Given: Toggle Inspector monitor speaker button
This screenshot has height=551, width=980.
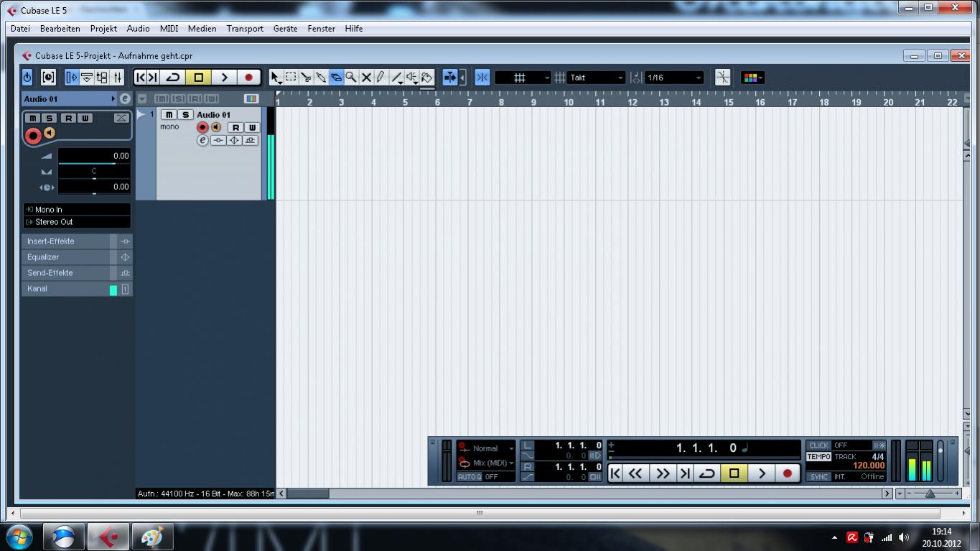Looking at the screenshot, I should point(50,133).
